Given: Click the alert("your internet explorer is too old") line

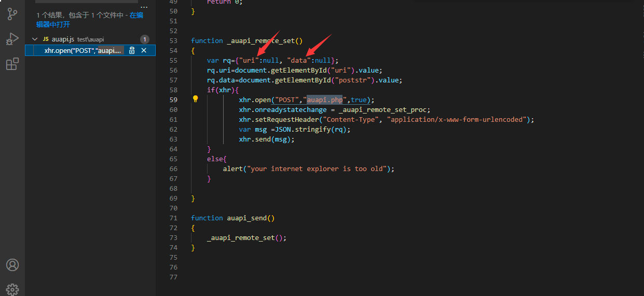Looking at the screenshot, I should 309,168.
